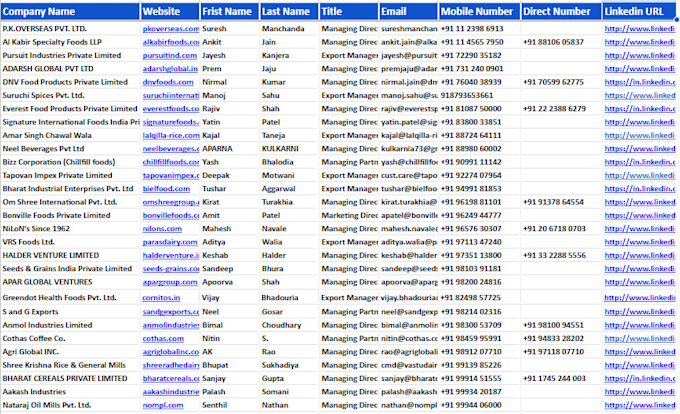This screenshot has height=414, width=680.
Task: Select the Email column header
Action: tap(409, 11)
